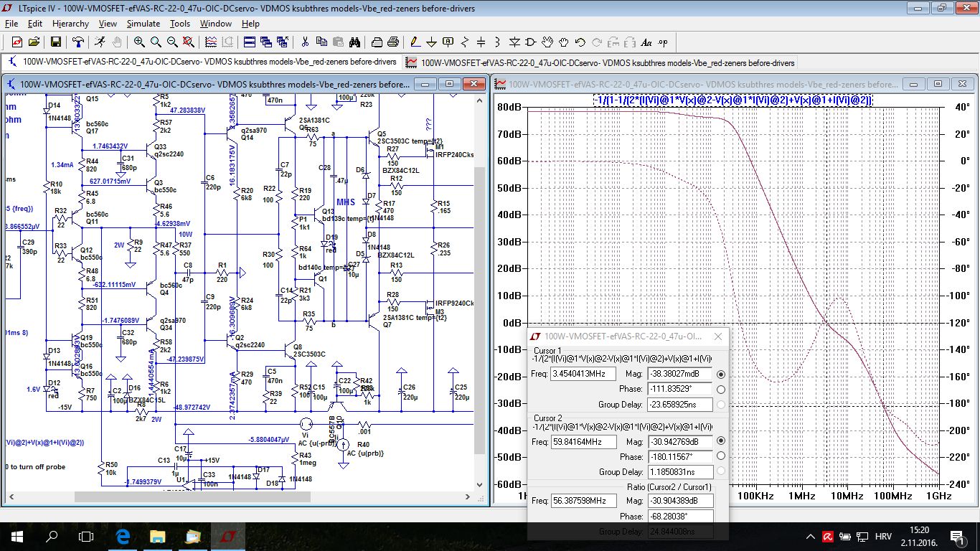Place a Diode component
Screen dimensions: 980x551
point(514,42)
